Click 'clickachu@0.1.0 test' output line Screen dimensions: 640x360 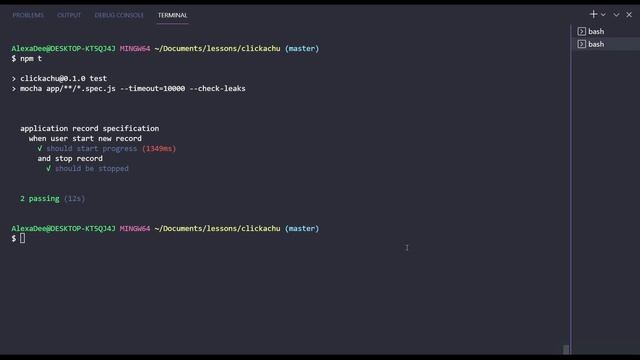[63, 78]
